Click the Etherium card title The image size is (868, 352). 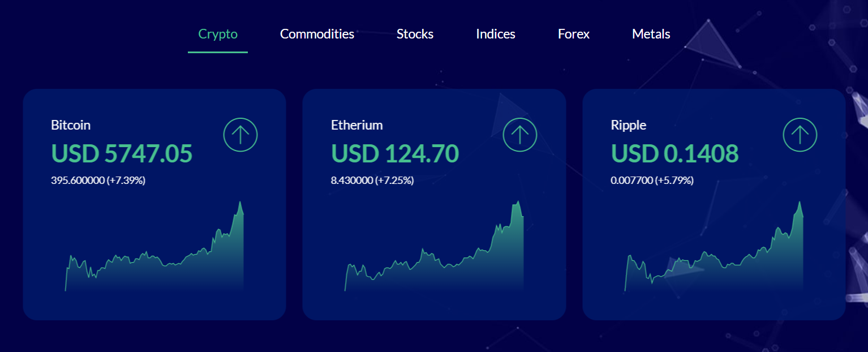coord(357,125)
